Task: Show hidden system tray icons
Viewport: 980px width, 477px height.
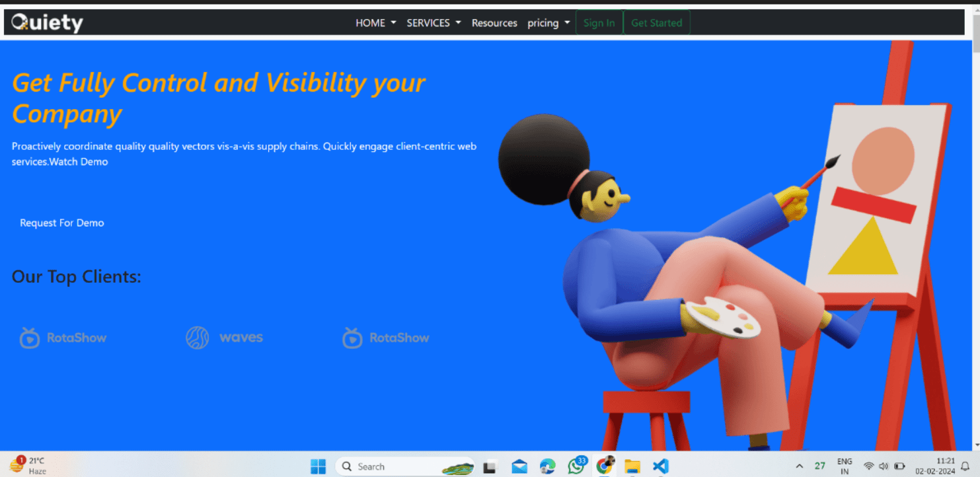Action: tap(799, 466)
